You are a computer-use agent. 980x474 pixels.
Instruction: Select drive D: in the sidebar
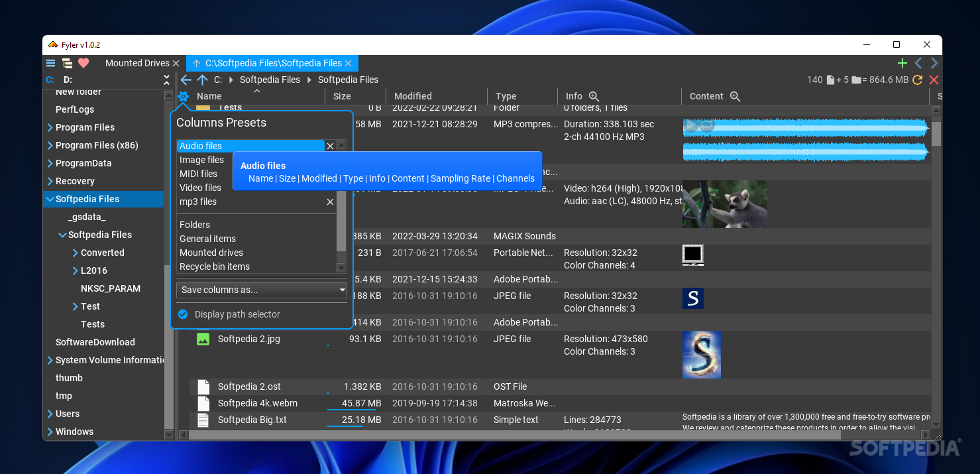pyautogui.click(x=68, y=80)
